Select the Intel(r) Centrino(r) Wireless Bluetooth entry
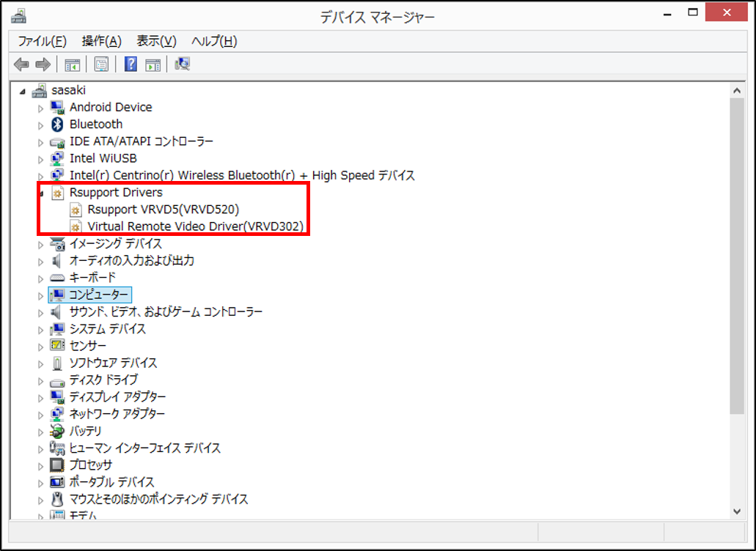Image resolution: width=756 pixels, height=551 pixels. pos(242,175)
